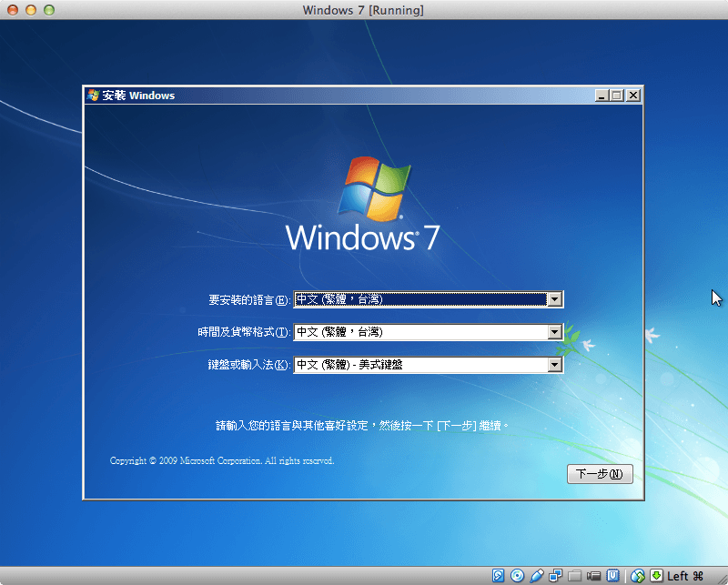This screenshot has height=585, width=728.
Task: Click the optical disc status icon
Action: point(517,575)
